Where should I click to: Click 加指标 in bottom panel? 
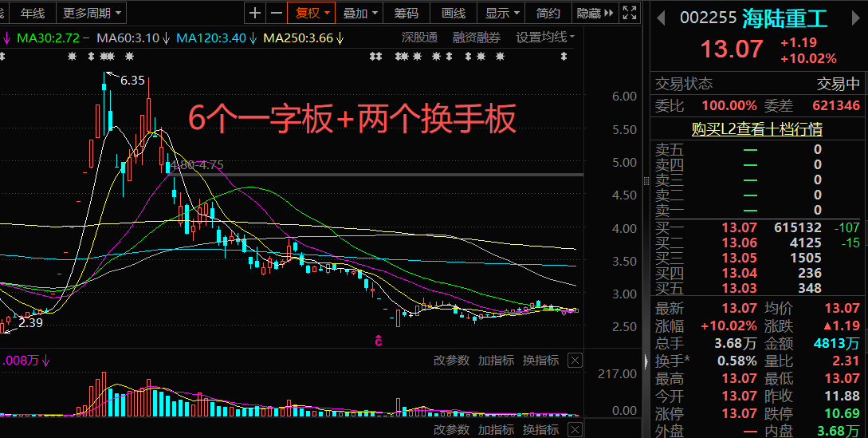pyautogui.click(x=496, y=430)
